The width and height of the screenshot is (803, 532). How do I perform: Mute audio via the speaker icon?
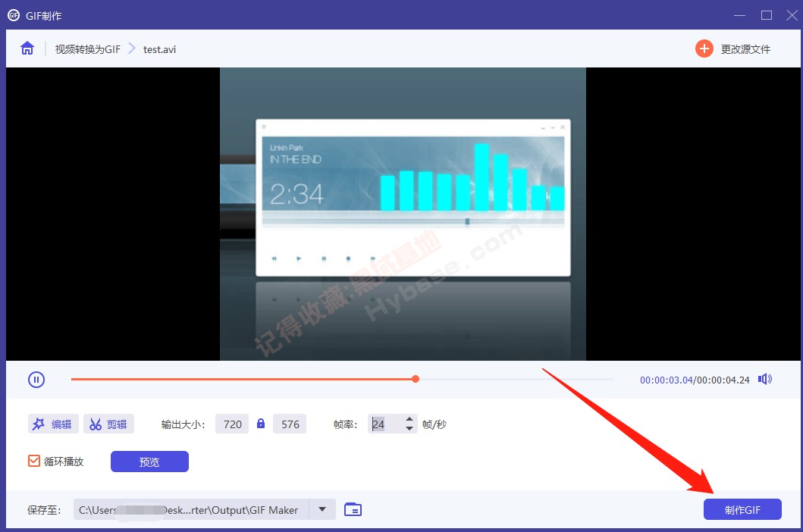tap(765, 379)
